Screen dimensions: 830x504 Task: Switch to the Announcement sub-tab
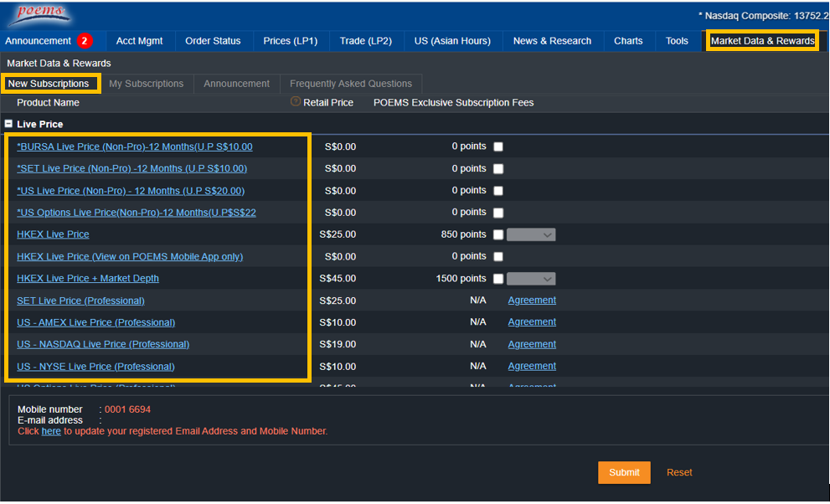coord(237,84)
